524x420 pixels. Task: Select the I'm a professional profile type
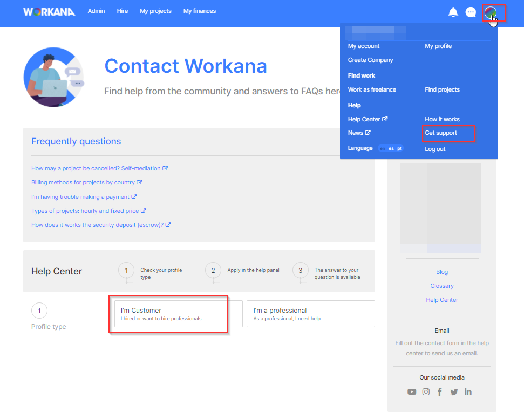pyautogui.click(x=311, y=314)
